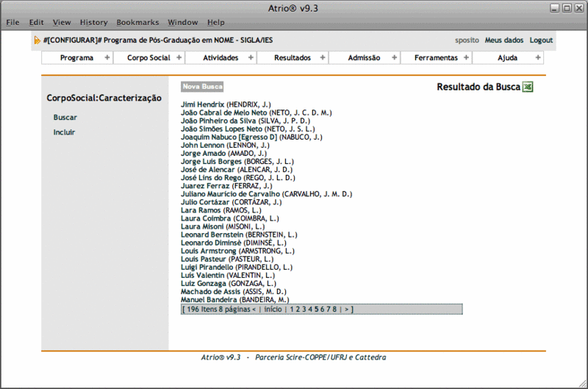Image resolution: width=588 pixels, height=389 pixels.
Task: Open the Meus dados link
Action: pyautogui.click(x=503, y=40)
